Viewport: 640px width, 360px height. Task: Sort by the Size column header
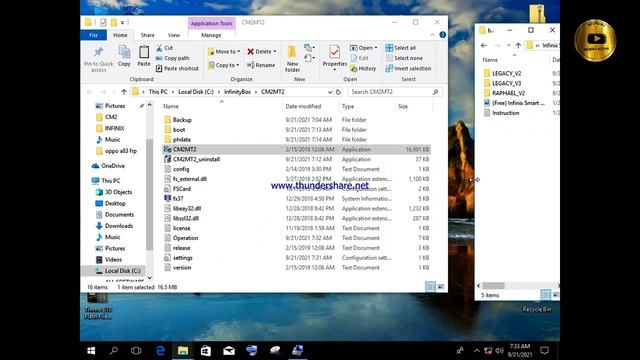[403, 106]
